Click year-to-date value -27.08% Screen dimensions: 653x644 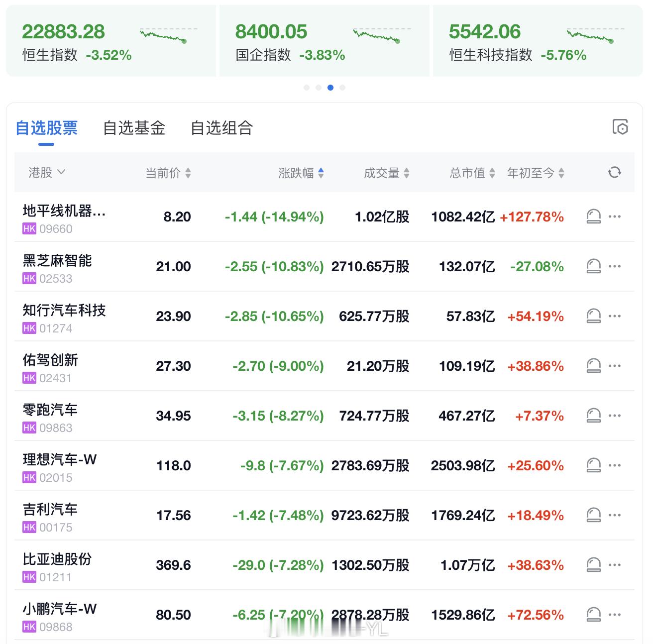(x=537, y=267)
